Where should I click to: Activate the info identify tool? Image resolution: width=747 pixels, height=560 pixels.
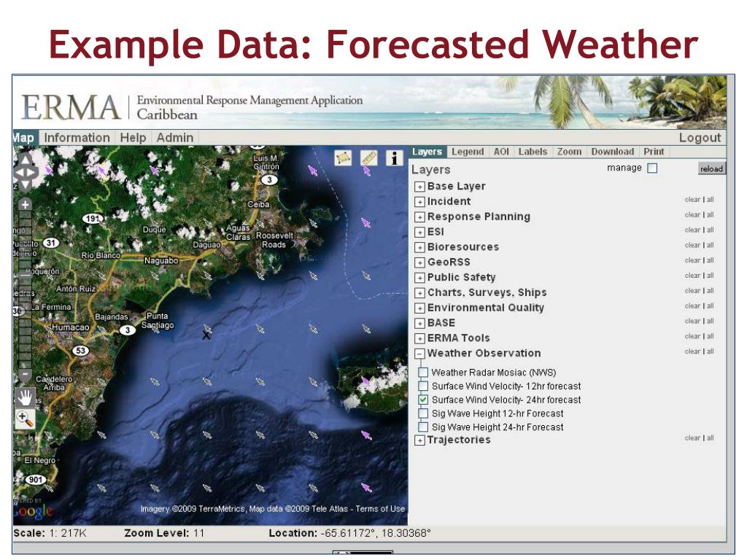[394, 158]
